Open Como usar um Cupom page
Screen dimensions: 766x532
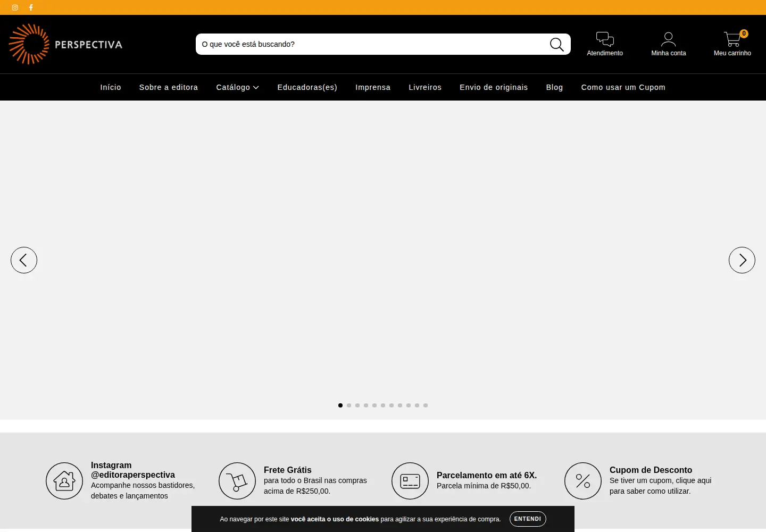point(623,87)
